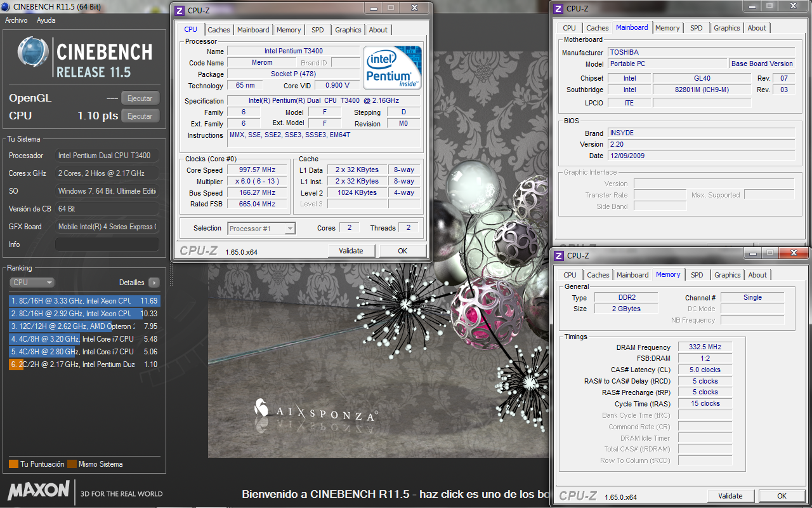The width and height of the screenshot is (812, 508).
Task: Click the Cinebench title bar app icon
Action: [6, 7]
